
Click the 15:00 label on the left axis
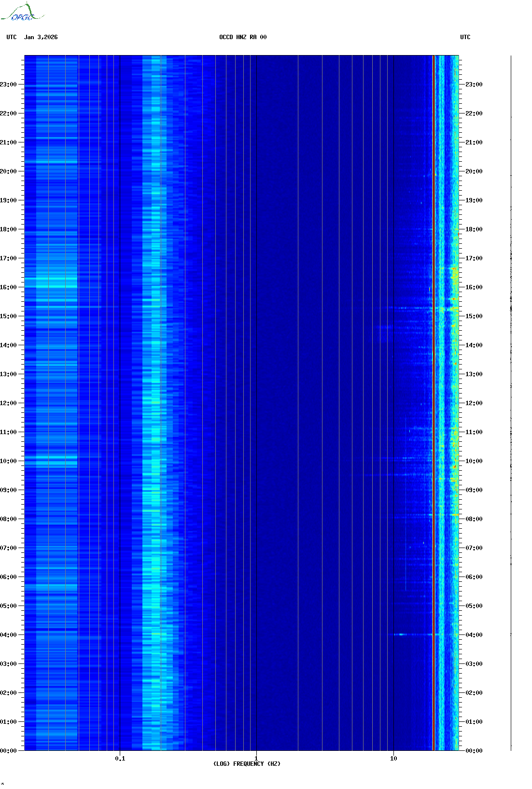click(8, 316)
